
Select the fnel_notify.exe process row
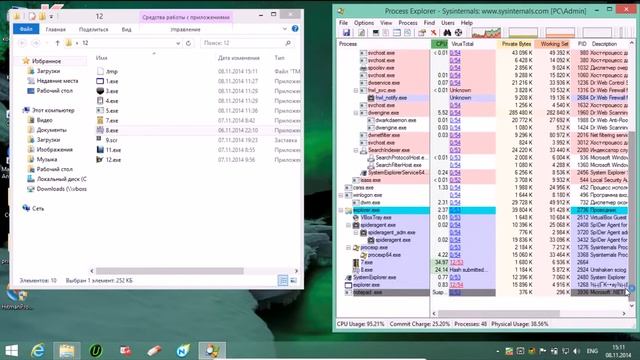tap(391, 98)
